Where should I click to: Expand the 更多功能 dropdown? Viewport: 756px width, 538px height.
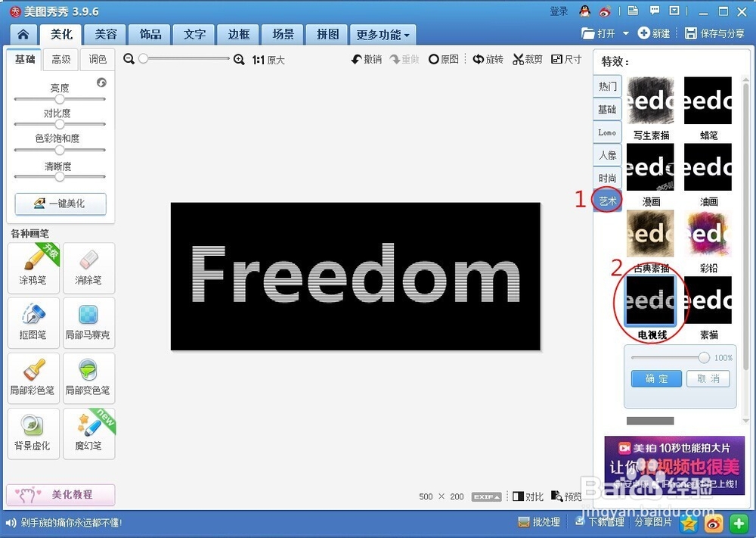click(x=383, y=35)
